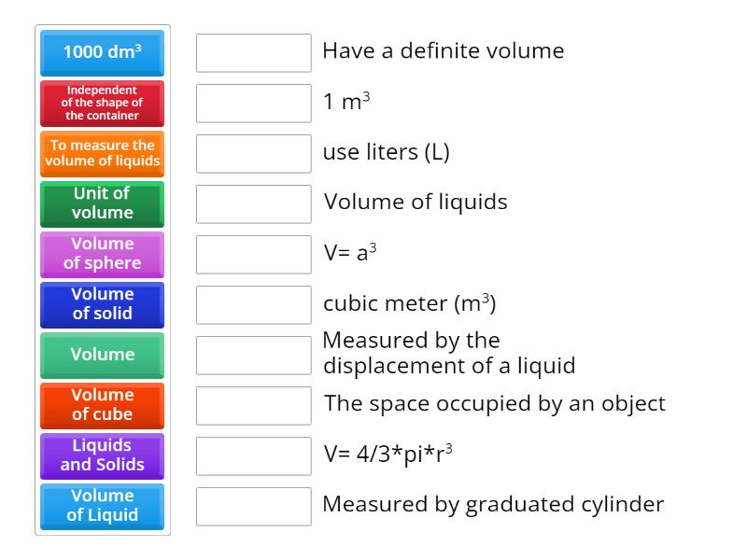Screen dimensions: 747x560
Task: Select the "Volume of Liquid" tile
Action: tap(102, 507)
